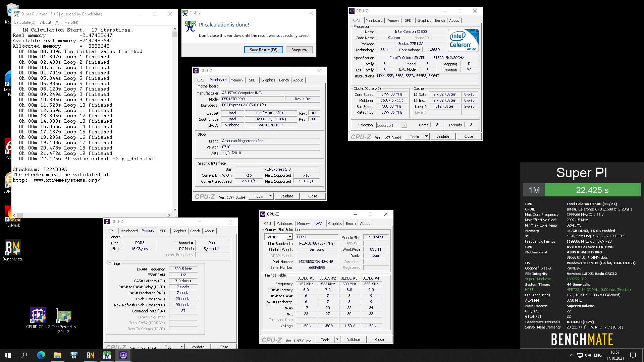Expand Tools arrow in SPD CPU-Z window

coord(337,340)
